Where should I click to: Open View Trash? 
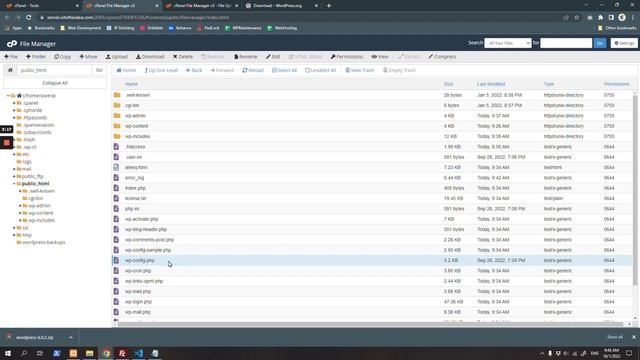tap(360, 70)
